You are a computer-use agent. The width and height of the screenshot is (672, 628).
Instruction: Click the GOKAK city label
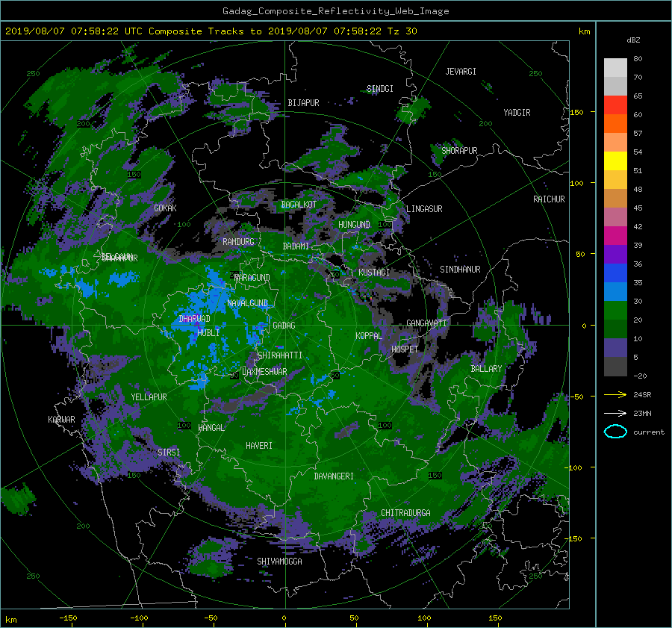coord(166,208)
